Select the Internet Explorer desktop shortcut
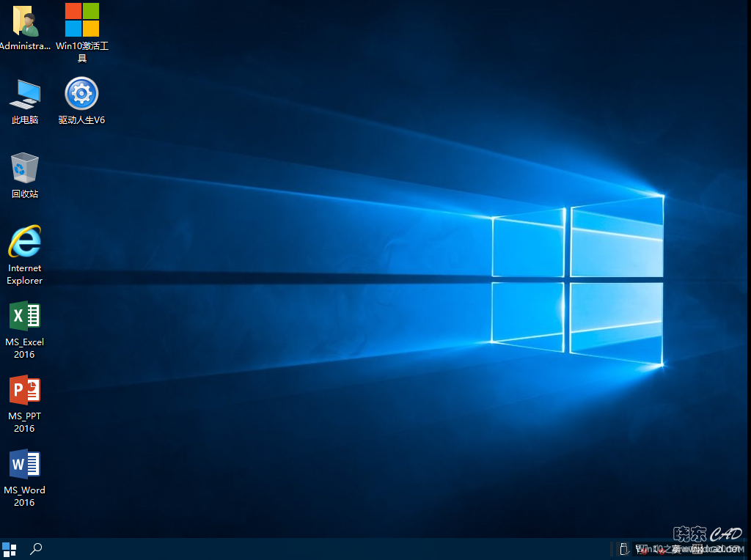 (25, 255)
